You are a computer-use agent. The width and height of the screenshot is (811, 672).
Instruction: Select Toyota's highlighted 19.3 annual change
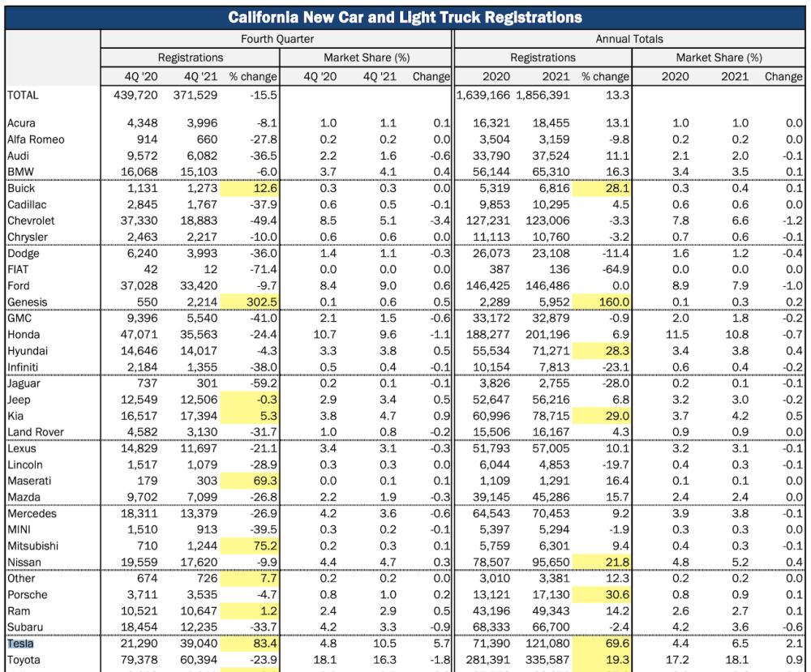(x=602, y=660)
